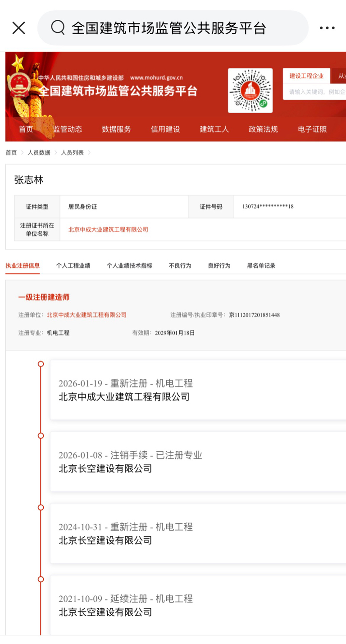
Task: Click the registration number 京1112017201851448
Action: [254, 315]
